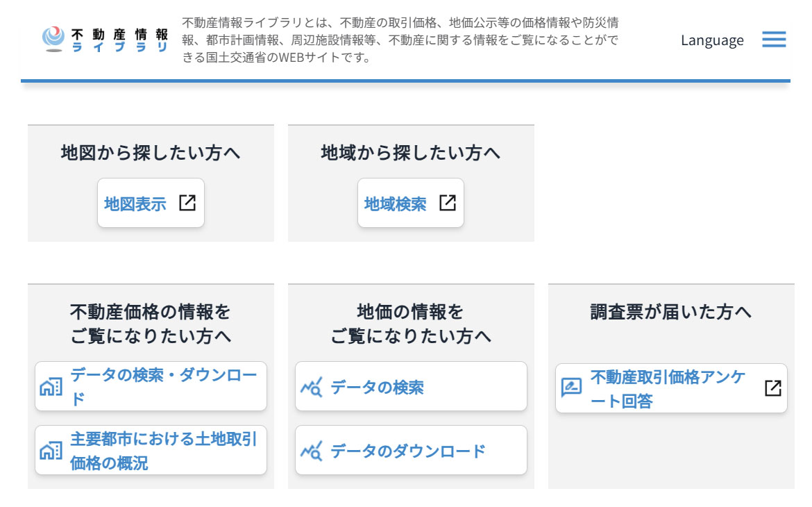Click the external-link icon beside 地域検索

point(448,203)
